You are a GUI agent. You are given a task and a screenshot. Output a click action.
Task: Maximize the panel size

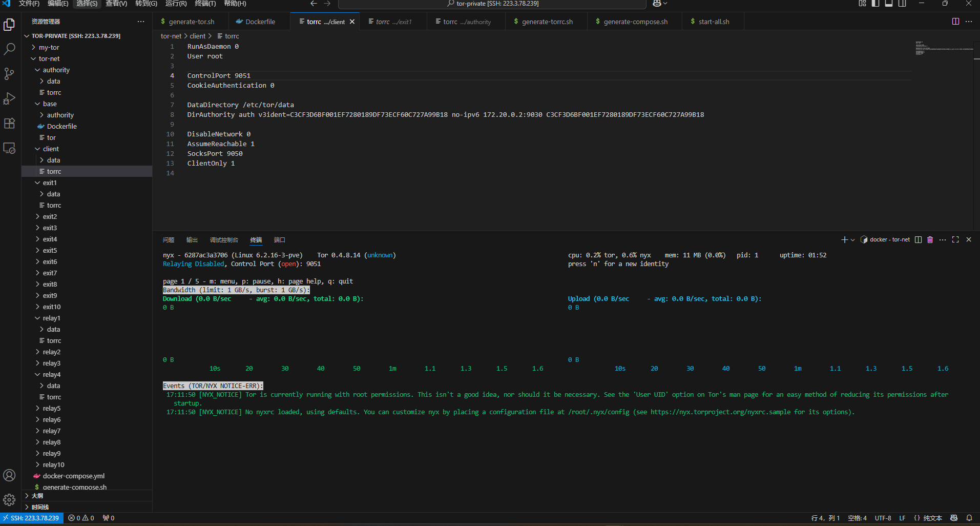955,239
